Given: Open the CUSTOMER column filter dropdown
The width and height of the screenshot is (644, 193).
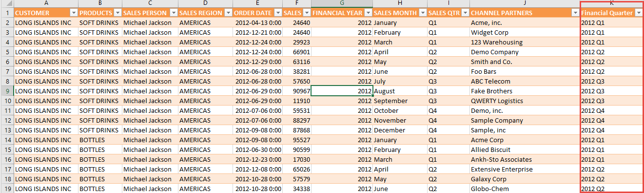Looking at the screenshot, I should click(74, 13).
